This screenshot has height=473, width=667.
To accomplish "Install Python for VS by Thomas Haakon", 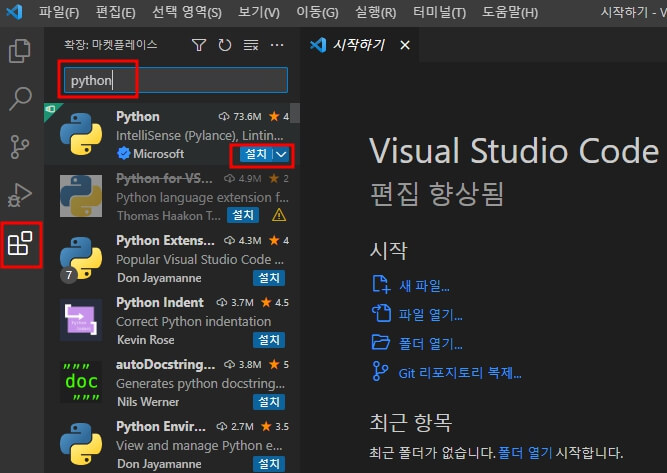I will click(243, 215).
